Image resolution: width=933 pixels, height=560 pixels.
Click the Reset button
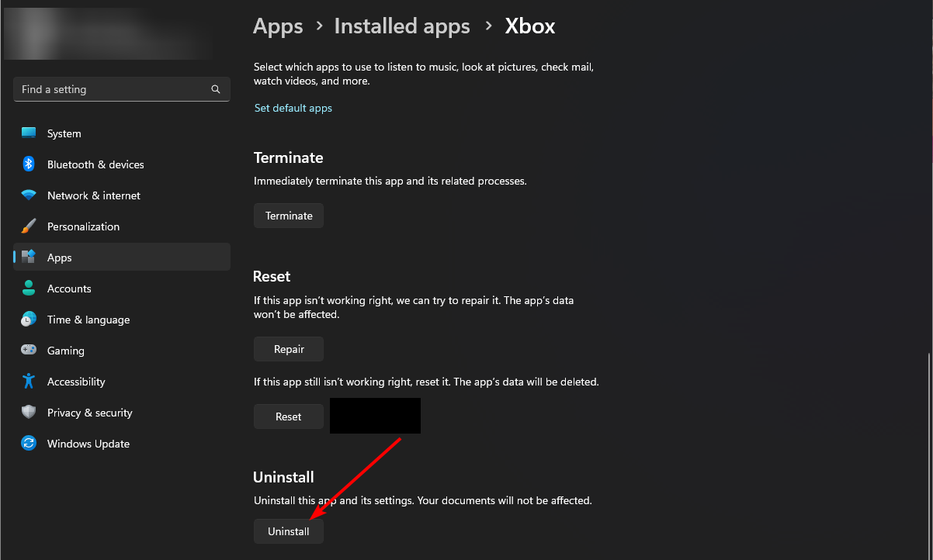(289, 417)
